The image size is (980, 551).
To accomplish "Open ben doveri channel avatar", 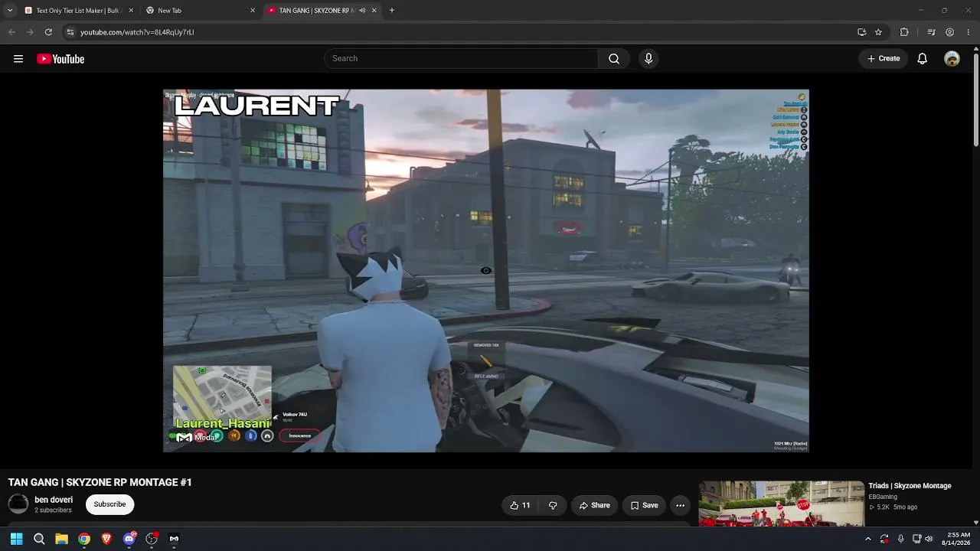I will click(x=18, y=504).
